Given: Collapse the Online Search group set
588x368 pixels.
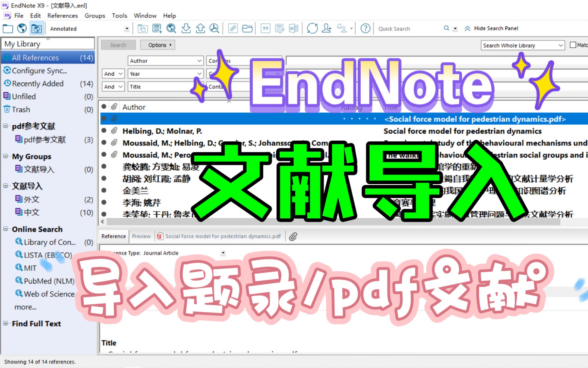Looking at the screenshot, I should click(5, 229).
